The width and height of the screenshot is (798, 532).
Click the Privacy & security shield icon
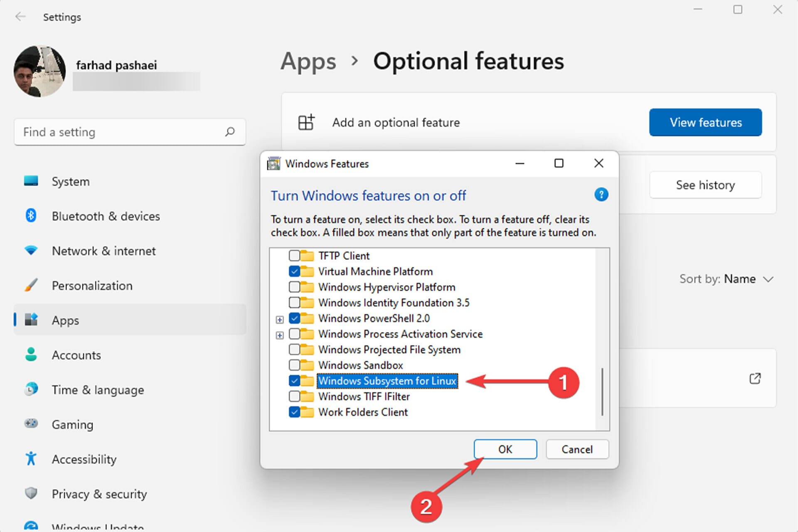tap(31, 493)
